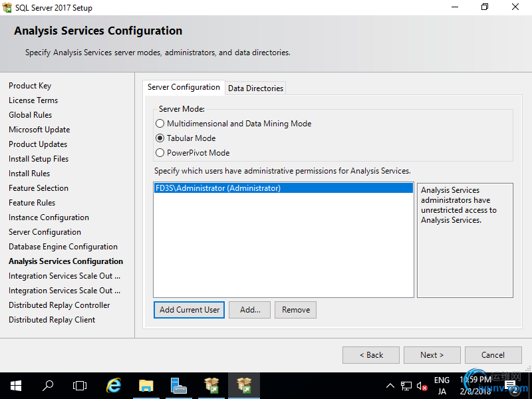
Task: Open taskbar search magnifier
Action: coord(47,386)
